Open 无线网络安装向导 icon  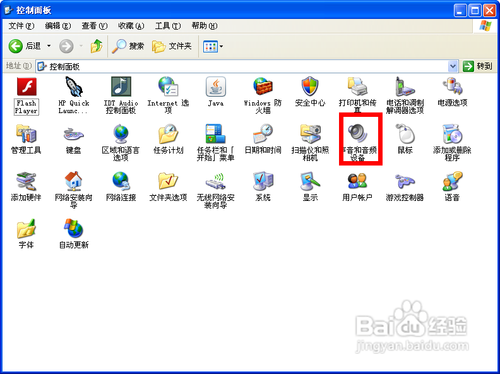click(x=216, y=181)
